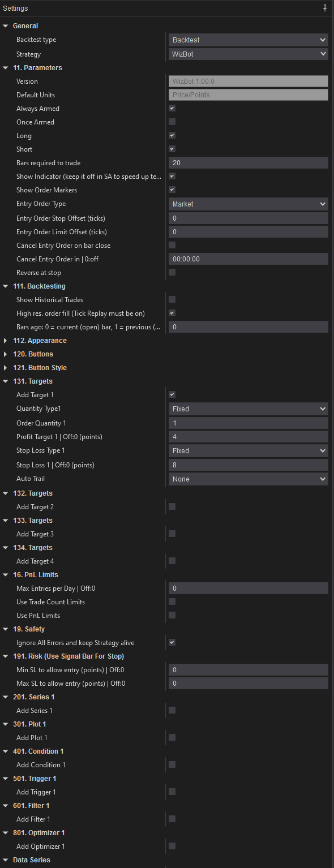Enable the Use Trade Count Limits checkbox
The height and width of the screenshot is (868, 334).
[172, 601]
